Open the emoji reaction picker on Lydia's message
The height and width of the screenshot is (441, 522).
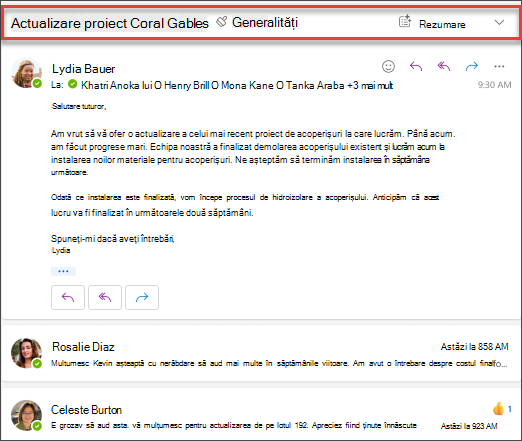tap(388, 66)
